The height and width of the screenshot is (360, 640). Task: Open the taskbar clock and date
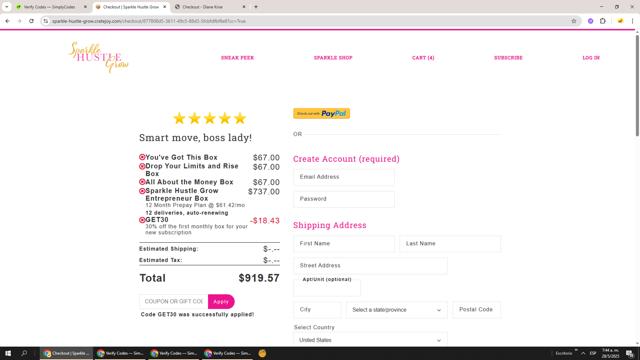[x=611, y=353]
